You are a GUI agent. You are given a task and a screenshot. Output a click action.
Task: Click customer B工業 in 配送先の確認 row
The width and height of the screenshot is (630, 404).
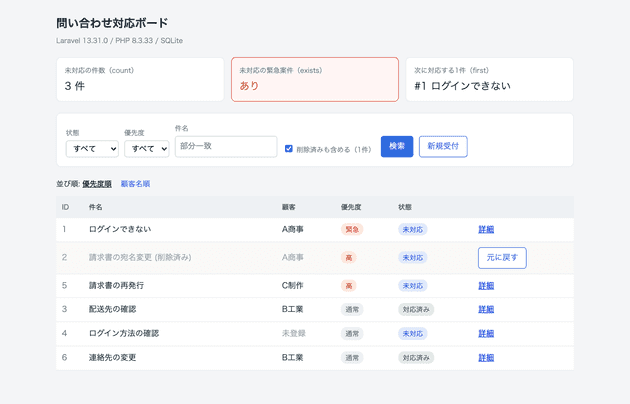292,309
